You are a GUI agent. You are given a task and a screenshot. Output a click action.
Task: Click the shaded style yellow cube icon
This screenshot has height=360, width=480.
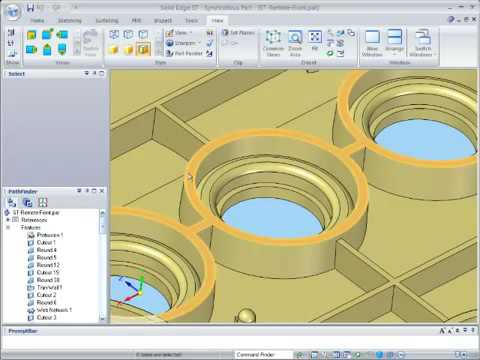point(114,50)
